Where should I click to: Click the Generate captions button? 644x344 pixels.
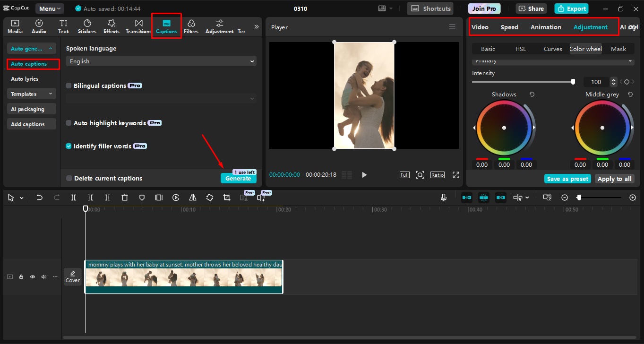pyautogui.click(x=238, y=178)
